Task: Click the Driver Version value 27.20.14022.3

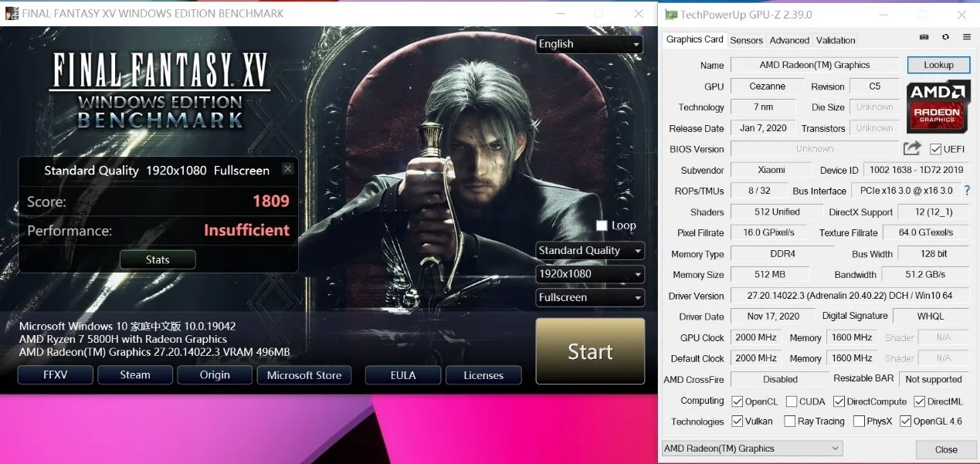Action: (850, 296)
